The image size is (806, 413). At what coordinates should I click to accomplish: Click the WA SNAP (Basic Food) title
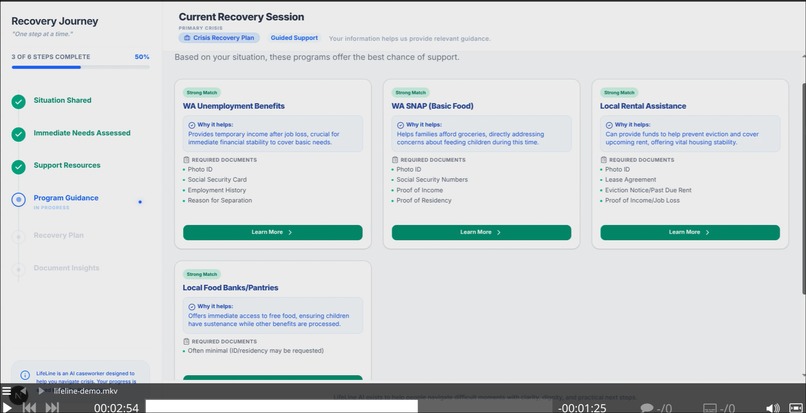[432, 106]
